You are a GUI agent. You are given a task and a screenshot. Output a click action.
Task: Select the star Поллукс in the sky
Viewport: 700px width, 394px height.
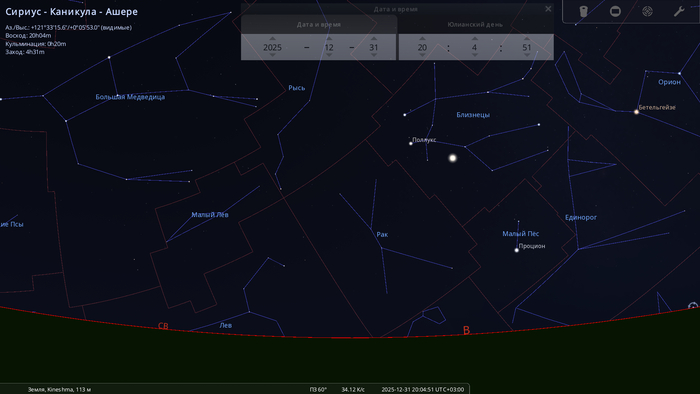pyautogui.click(x=411, y=143)
